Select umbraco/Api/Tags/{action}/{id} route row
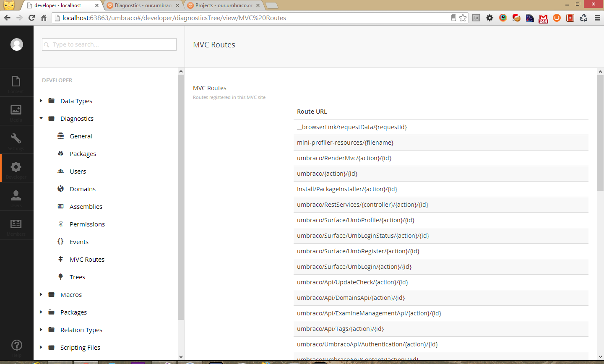 click(441, 329)
